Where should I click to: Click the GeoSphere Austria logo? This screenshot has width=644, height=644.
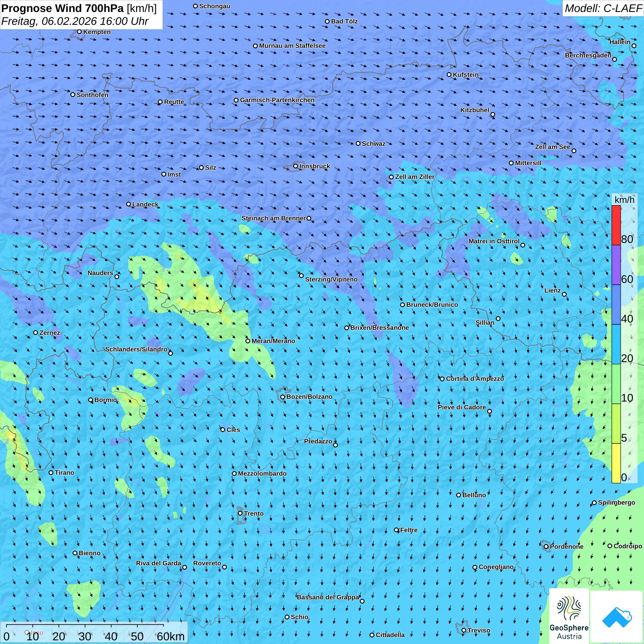(569, 616)
